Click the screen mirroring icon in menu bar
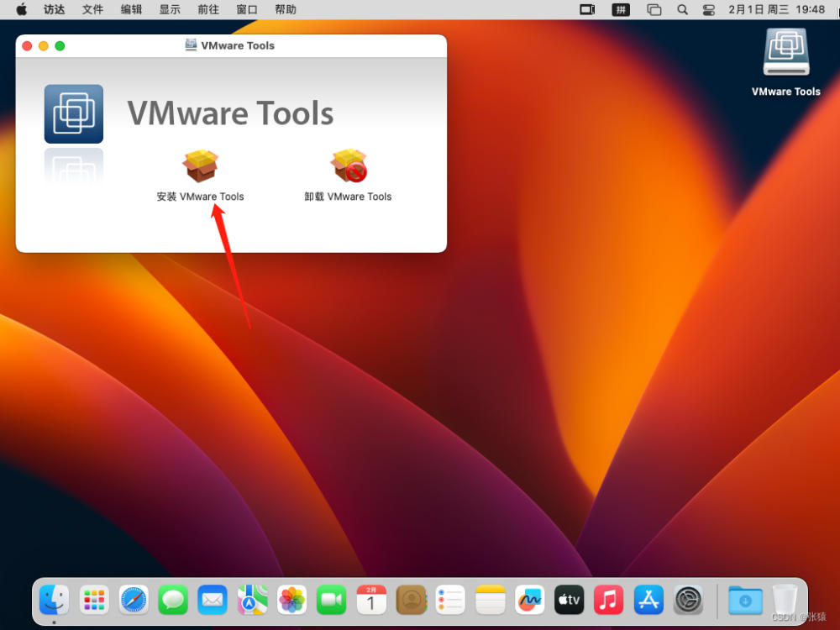 [x=654, y=9]
